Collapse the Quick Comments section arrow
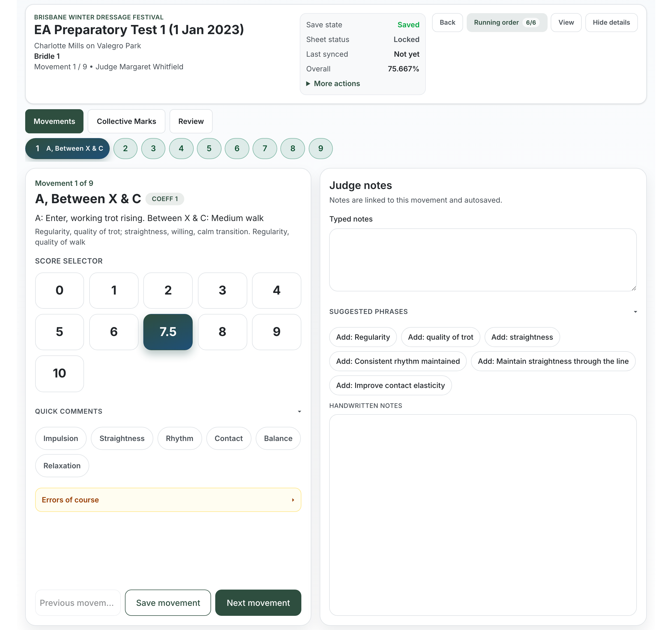Viewport: 672px width, 630px height. coord(299,411)
